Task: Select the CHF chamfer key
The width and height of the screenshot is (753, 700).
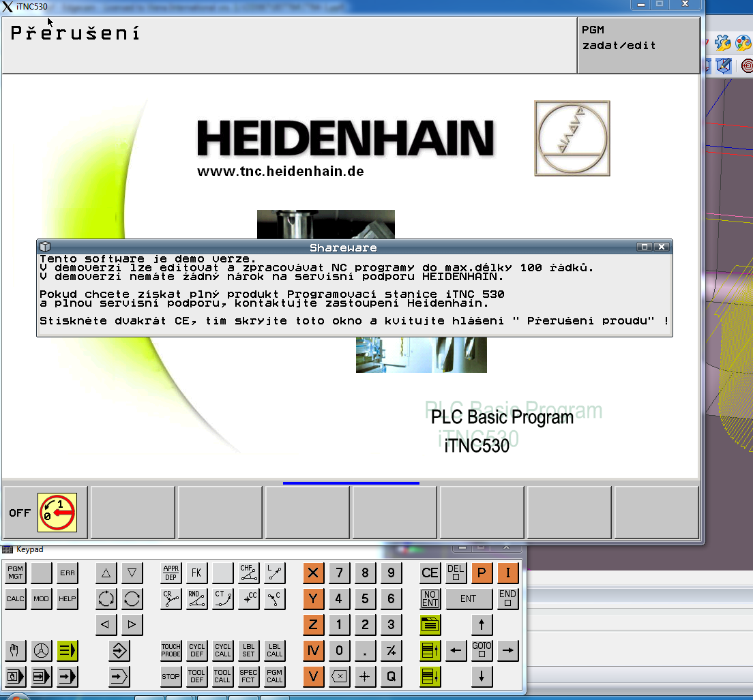Action: point(248,573)
